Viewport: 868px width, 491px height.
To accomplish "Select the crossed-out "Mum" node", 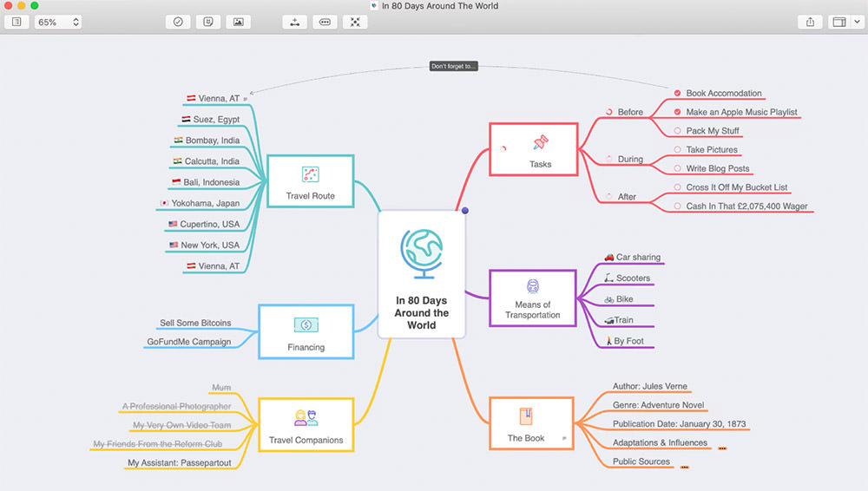I will 221,388.
